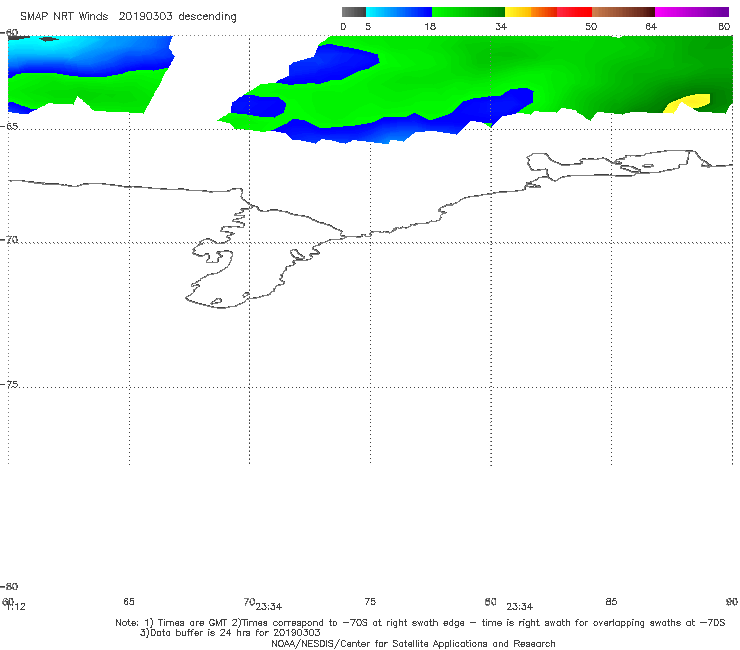The image size is (740, 650).
Task: Click the NOAA/NESDIS credit line
Action: pyautogui.click(x=413, y=643)
